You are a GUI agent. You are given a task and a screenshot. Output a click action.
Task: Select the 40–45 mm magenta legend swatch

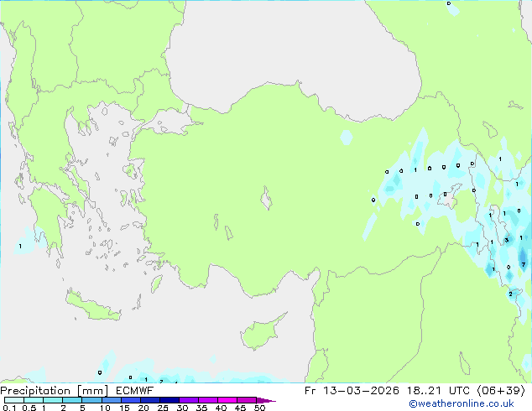(227, 400)
